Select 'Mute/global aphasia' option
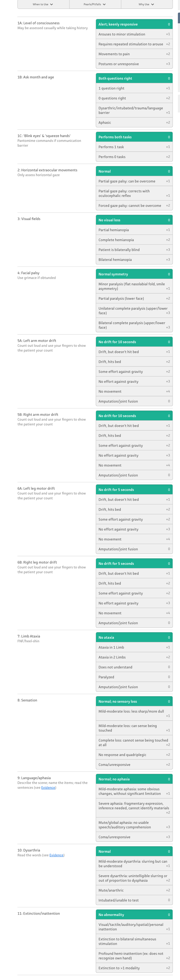Image resolution: width=180 pixels, height=980 pixels. [x=134, y=824]
